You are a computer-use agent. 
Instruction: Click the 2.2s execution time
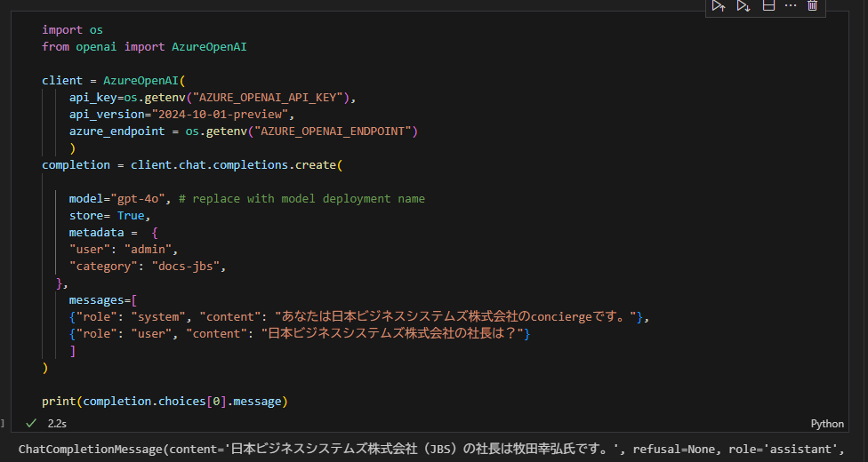(x=57, y=424)
